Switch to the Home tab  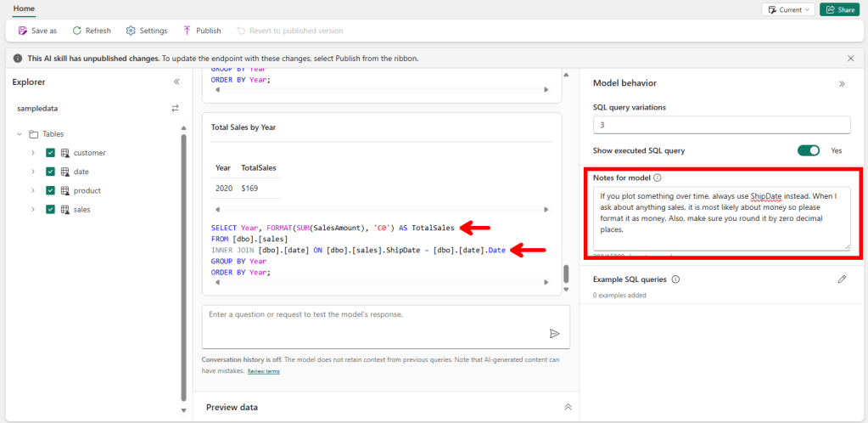[24, 8]
